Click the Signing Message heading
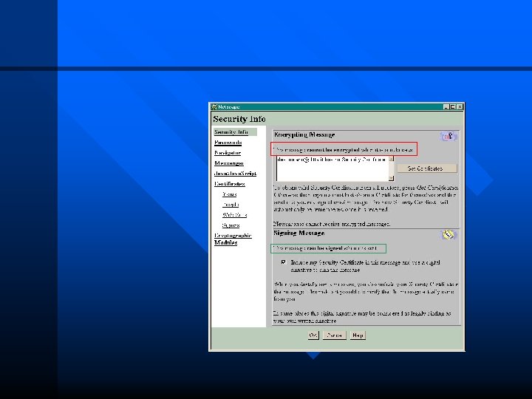Viewport: 532px width, 399px height. [x=299, y=233]
